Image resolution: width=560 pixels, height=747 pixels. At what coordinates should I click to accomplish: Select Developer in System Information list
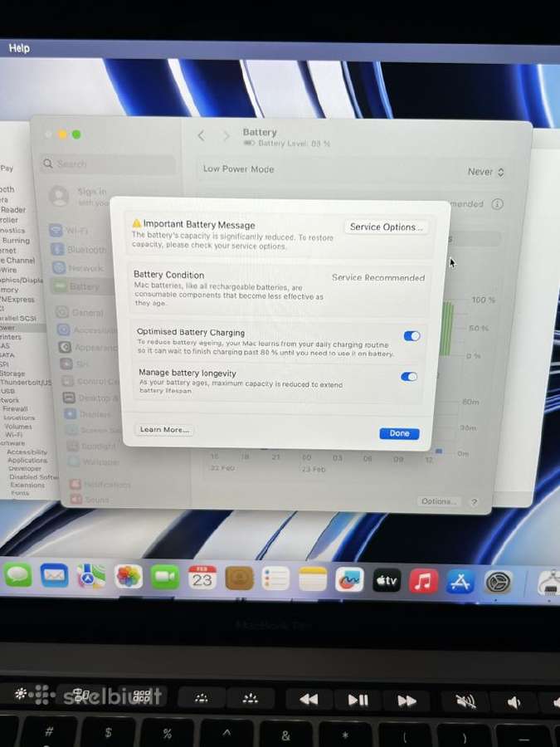(25, 468)
